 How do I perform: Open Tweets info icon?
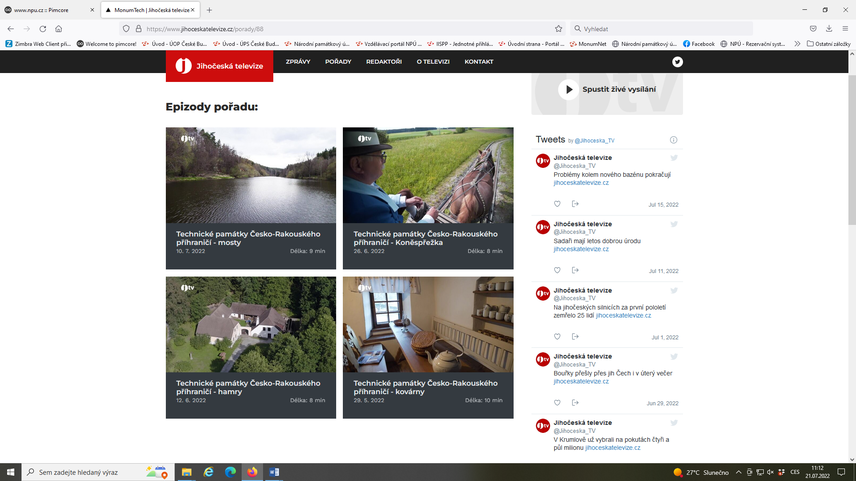click(x=673, y=140)
